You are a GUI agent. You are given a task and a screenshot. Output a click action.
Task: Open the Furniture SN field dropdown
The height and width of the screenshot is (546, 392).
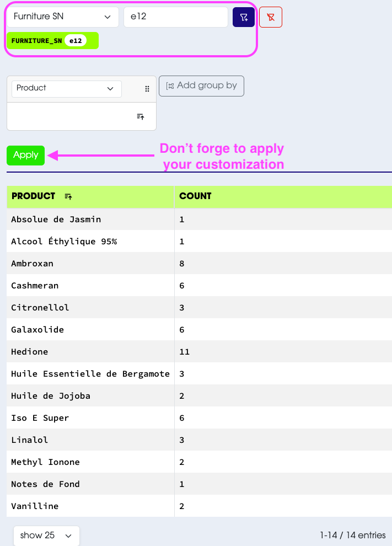[x=62, y=17]
